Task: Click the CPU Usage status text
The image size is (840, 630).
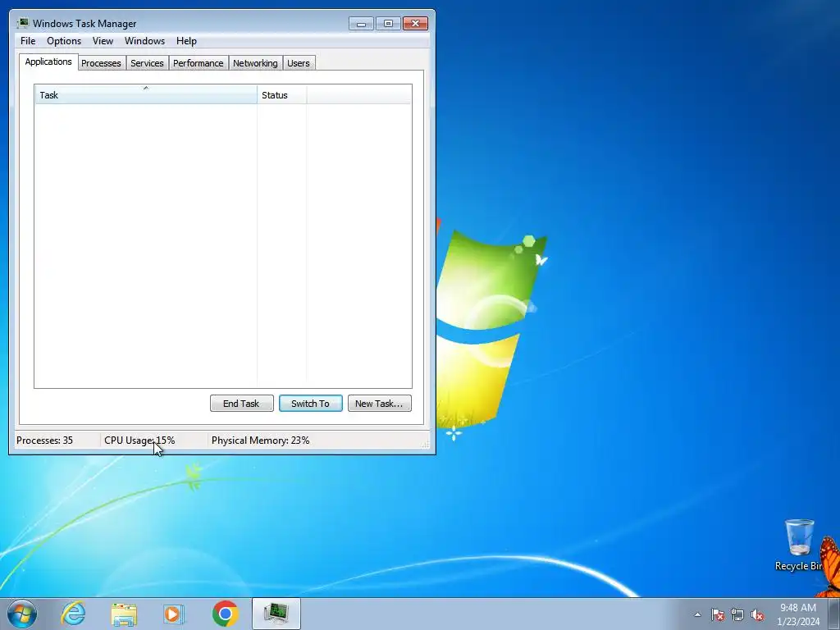Action: pos(139,441)
